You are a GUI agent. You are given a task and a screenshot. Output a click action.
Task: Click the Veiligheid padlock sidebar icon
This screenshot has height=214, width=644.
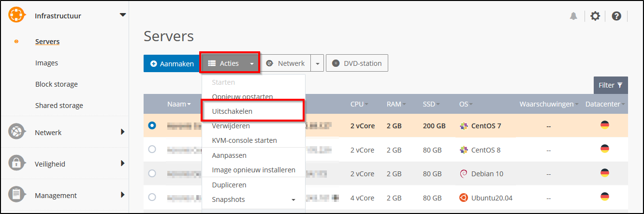pos(16,164)
